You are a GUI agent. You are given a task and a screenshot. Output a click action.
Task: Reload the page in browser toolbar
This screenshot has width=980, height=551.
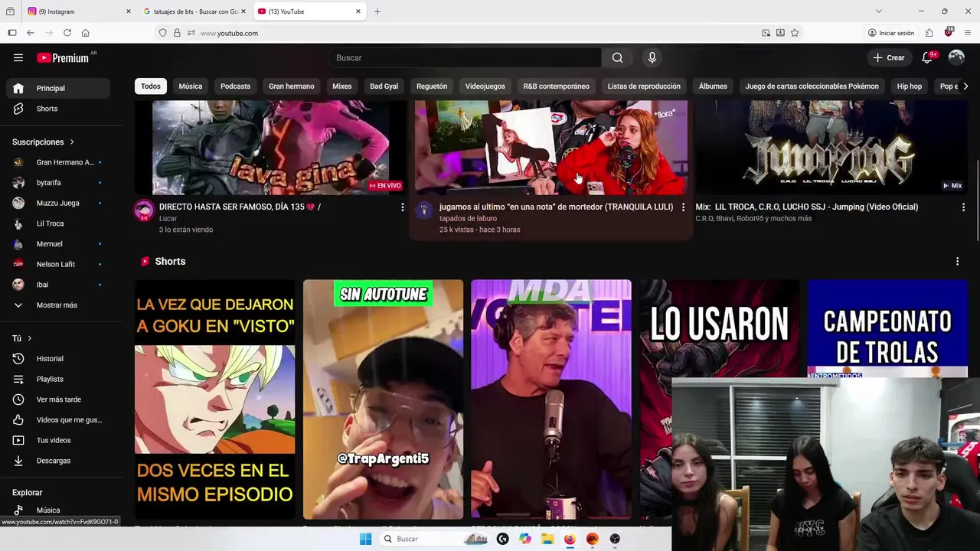coord(67,33)
